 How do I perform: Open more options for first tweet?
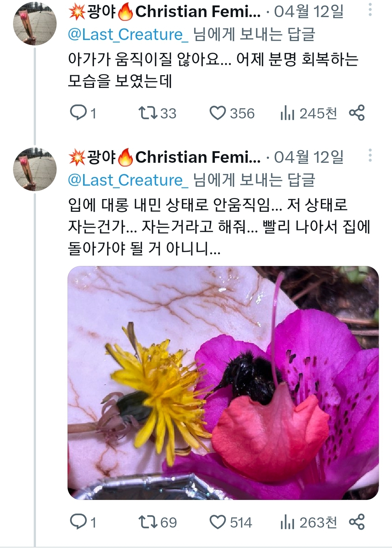(370, 10)
